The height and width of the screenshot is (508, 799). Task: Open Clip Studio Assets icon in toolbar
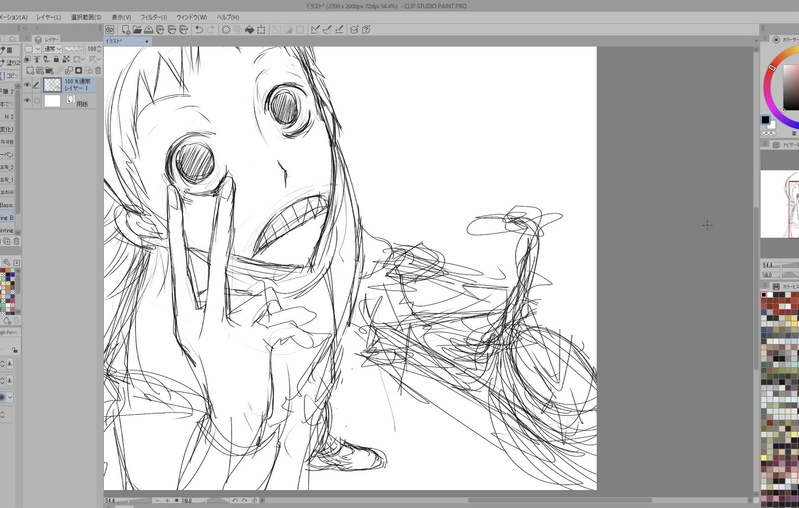point(354,30)
